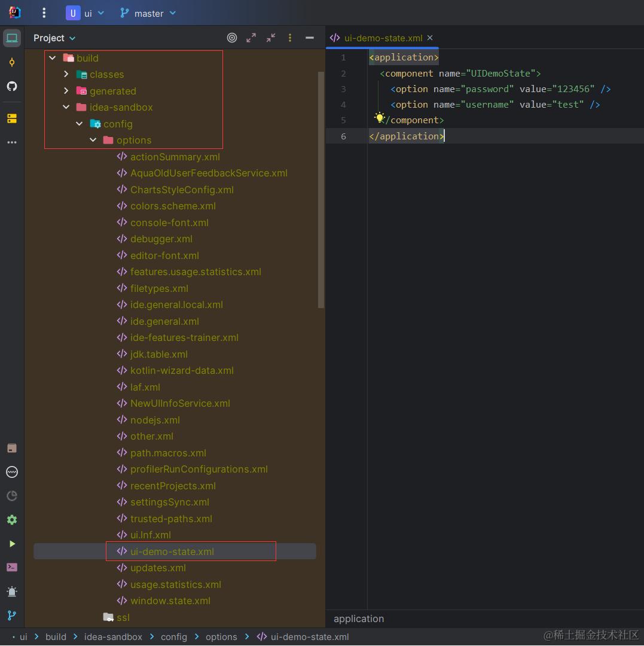This screenshot has height=646, width=644.
Task: Select laf.xml file
Action: coord(145,387)
